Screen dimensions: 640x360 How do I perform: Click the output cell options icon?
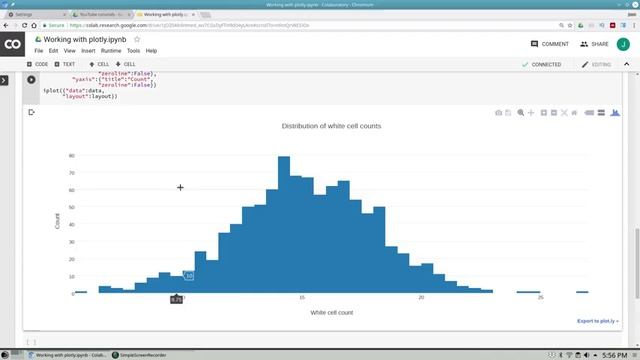point(31,112)
